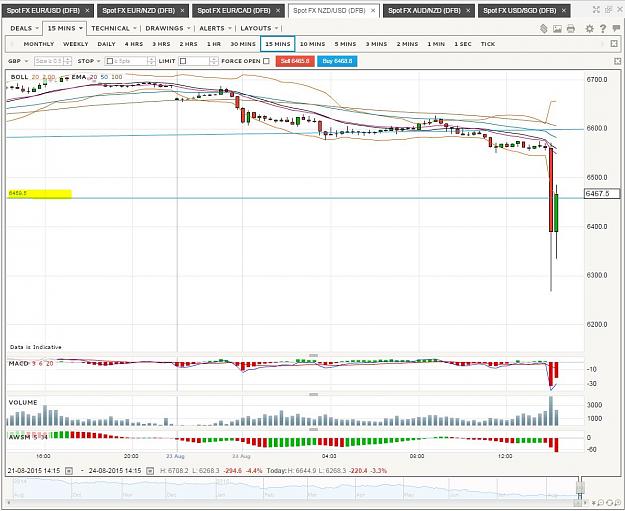
Task: Select the MONTHLY timeframe
Action: [x=39, y=44]
